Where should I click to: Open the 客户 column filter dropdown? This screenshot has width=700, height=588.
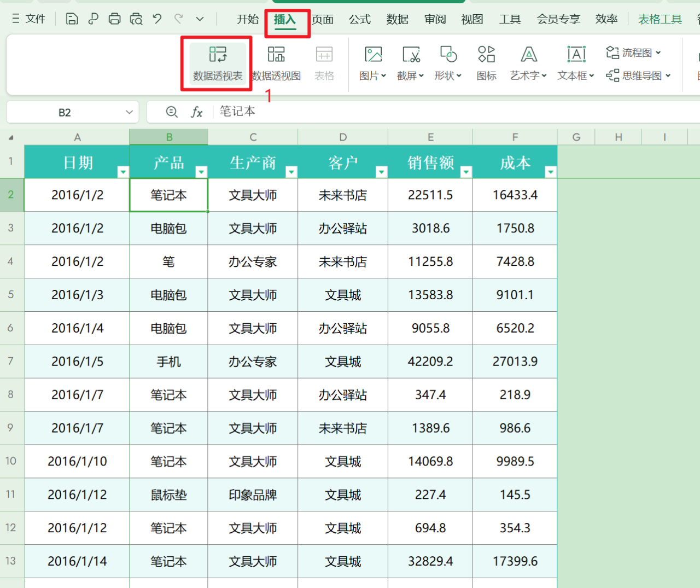coord(382,172)
